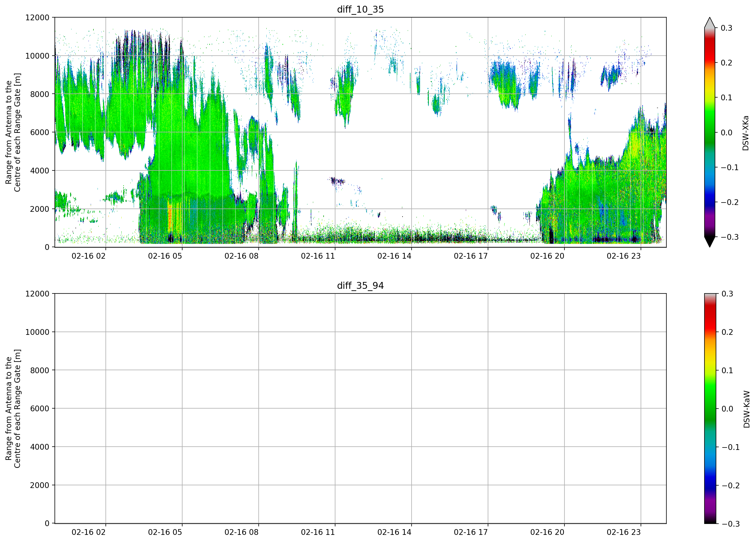Click the 12000 y-axis label on top plot
The width and height of the screenshot is (756, 542).
[37, 18]
